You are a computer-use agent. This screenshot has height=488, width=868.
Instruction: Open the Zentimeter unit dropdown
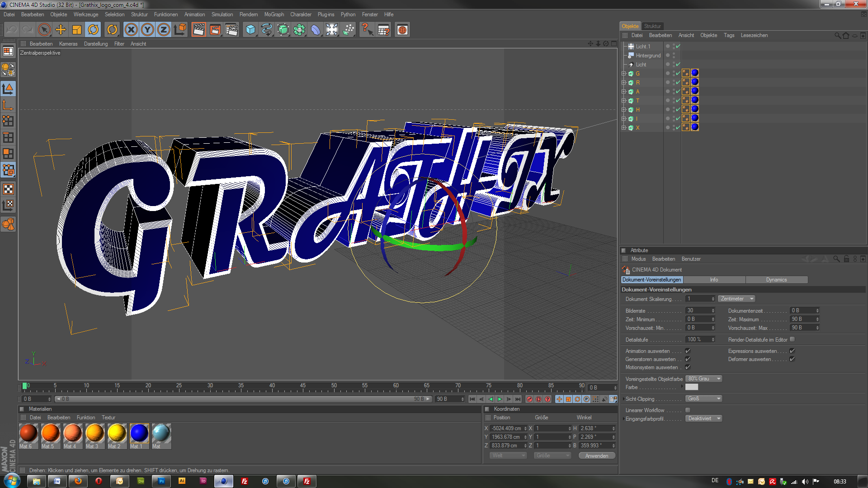click(736, 299)
